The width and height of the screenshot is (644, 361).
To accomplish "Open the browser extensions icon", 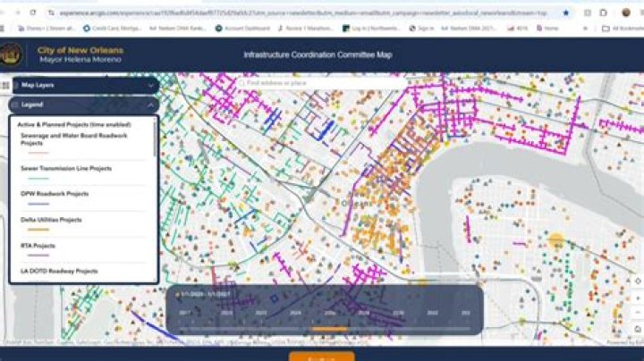I will 604,13.
